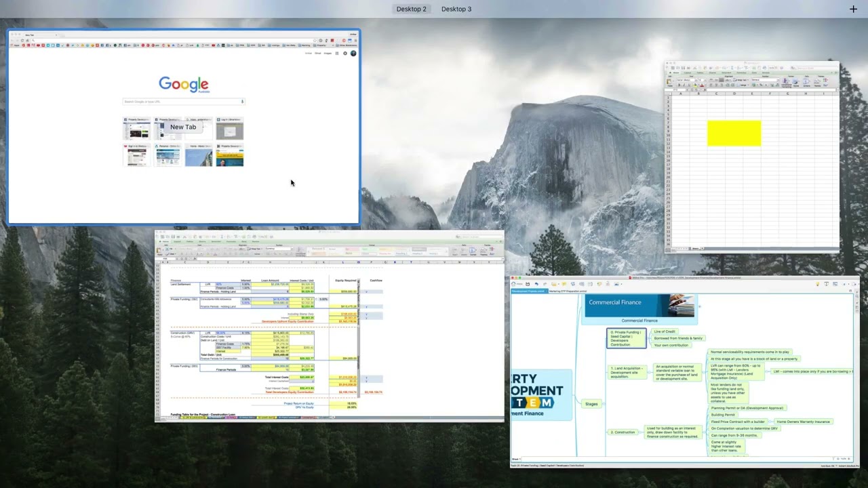Click the 'Total Interest Costs' bold label
868x488 pixels.
click(278, 377)
